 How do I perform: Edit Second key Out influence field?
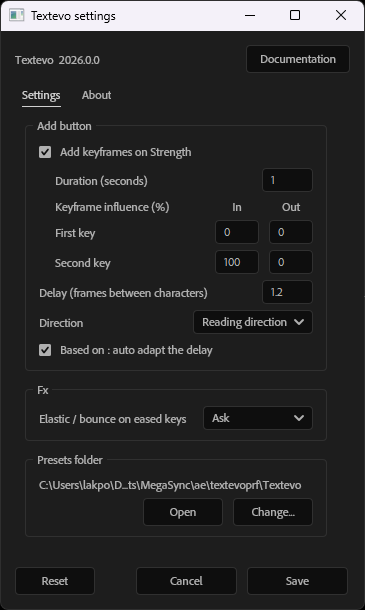pos(291,262)
